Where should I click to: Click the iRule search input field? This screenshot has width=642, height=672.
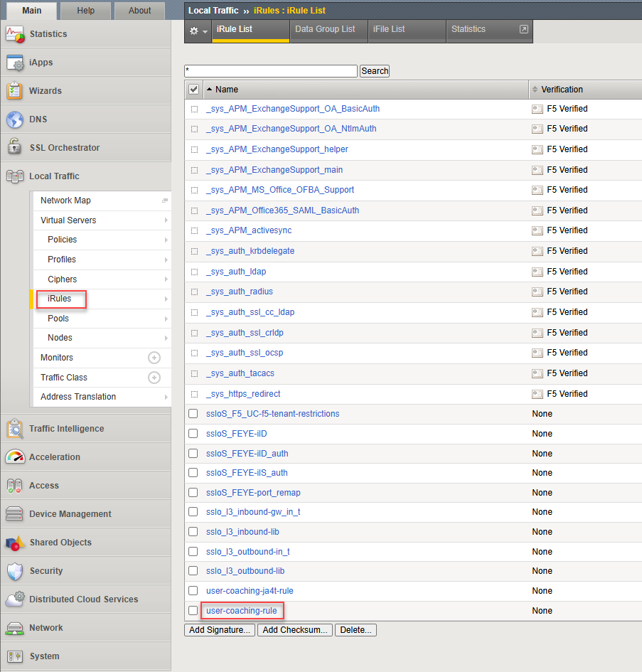click(271, 71)
